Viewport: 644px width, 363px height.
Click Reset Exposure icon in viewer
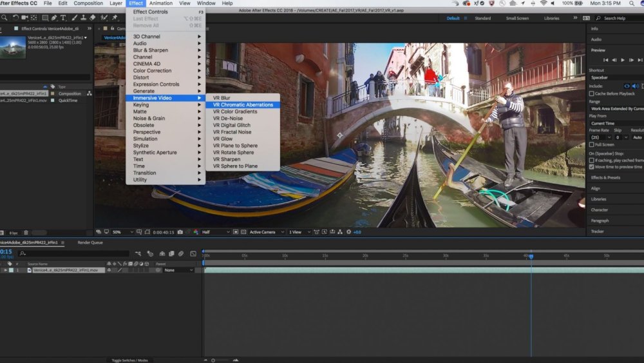[348, 232]
